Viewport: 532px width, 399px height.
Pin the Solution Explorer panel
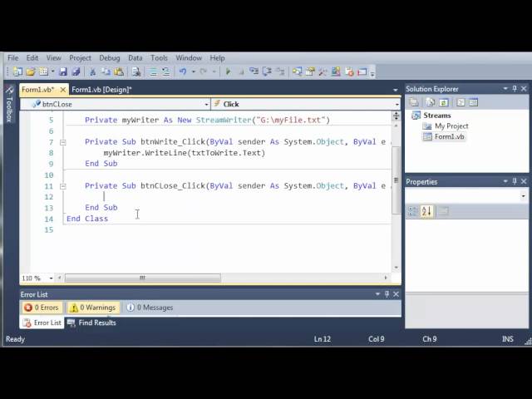pyautogui.click(x=515, y=89)
